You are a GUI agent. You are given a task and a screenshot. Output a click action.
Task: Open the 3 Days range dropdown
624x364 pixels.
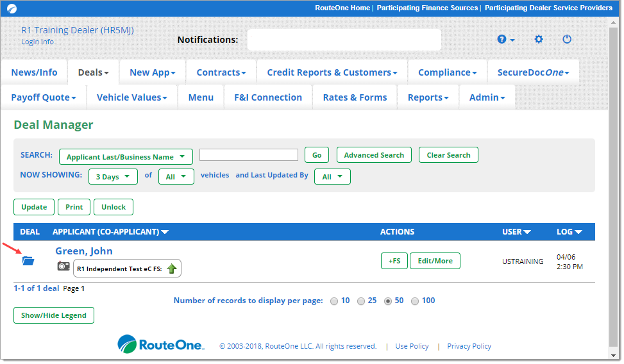(113, 177)
